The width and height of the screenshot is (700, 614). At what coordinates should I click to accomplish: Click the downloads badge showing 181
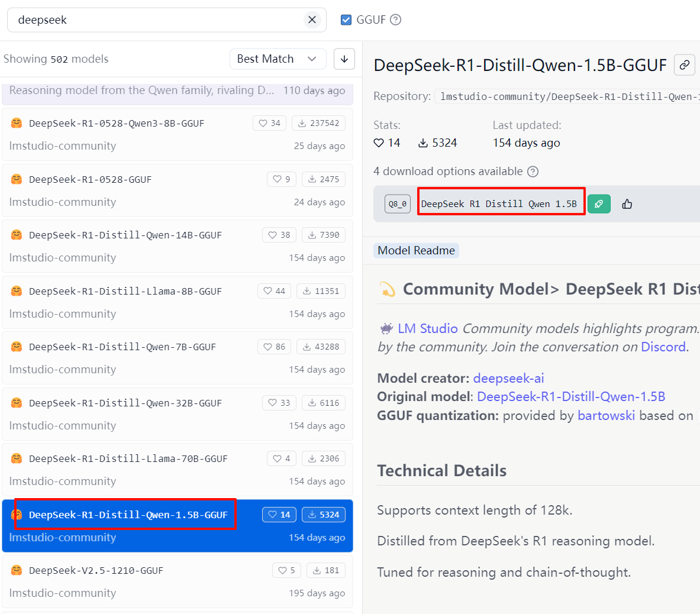pos(327,571)
